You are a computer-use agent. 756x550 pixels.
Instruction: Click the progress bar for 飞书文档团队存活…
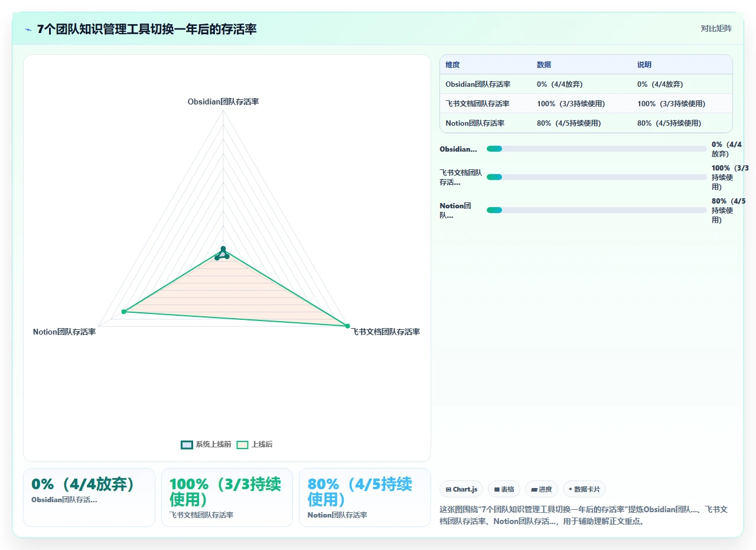click(597, 177)
